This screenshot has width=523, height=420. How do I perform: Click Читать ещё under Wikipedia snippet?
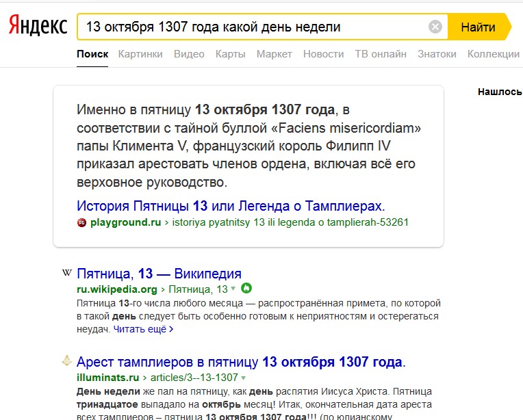point(144,329)
